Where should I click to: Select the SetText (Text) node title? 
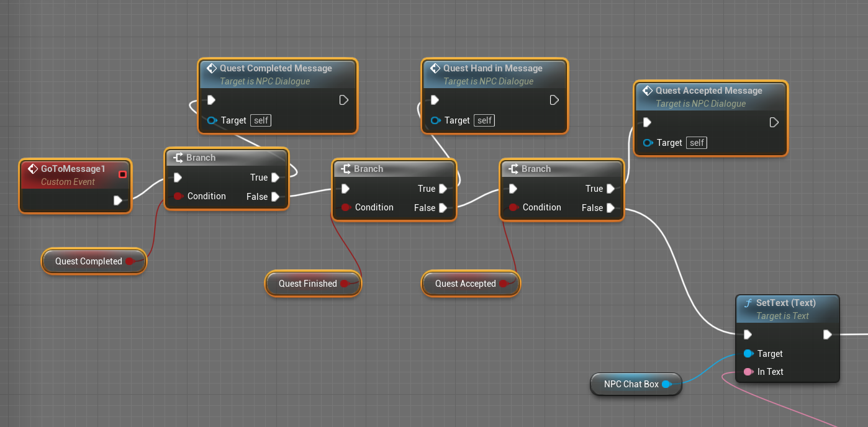point(786,303)
